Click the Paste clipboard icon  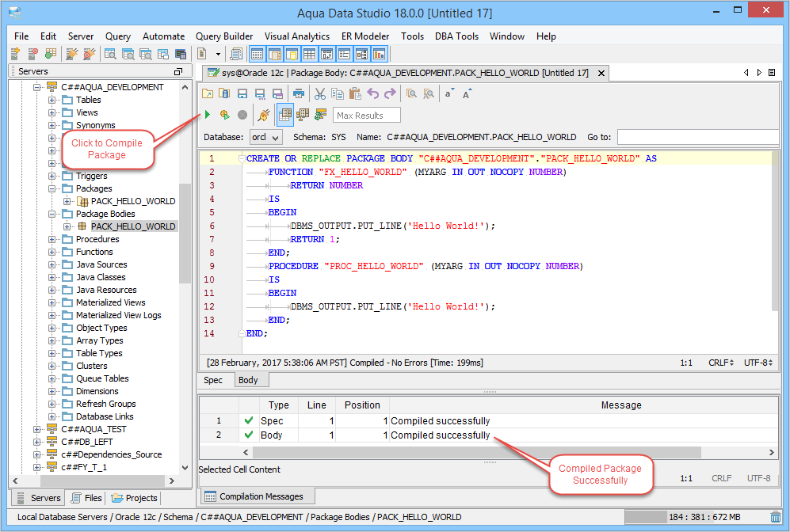point(355,93)
